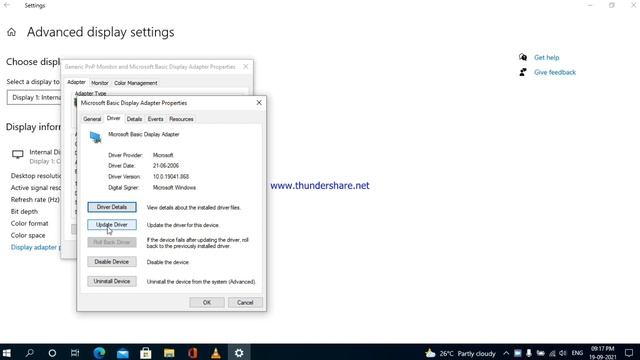Click the Microsoft Basic Display Adapter device icon
Image resolution: width=640 pixels, height=360 pixels.
(x=96, y=137)
